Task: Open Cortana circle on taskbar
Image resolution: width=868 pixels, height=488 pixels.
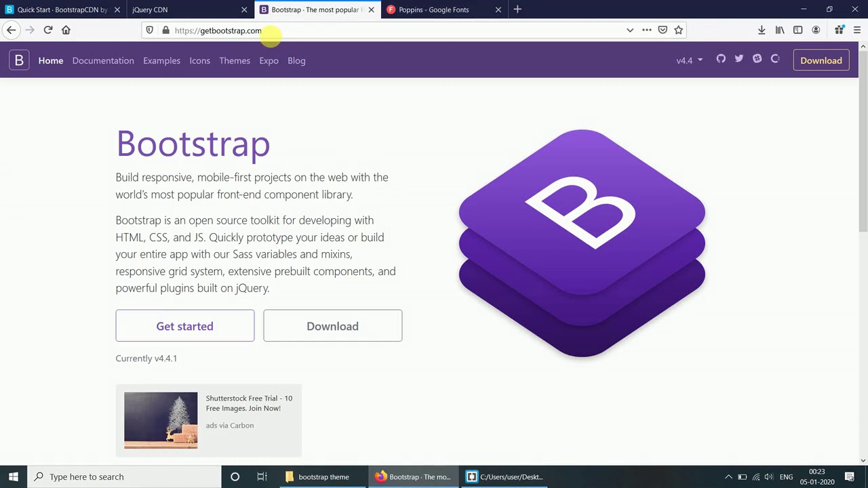Action: coord(235,476)
